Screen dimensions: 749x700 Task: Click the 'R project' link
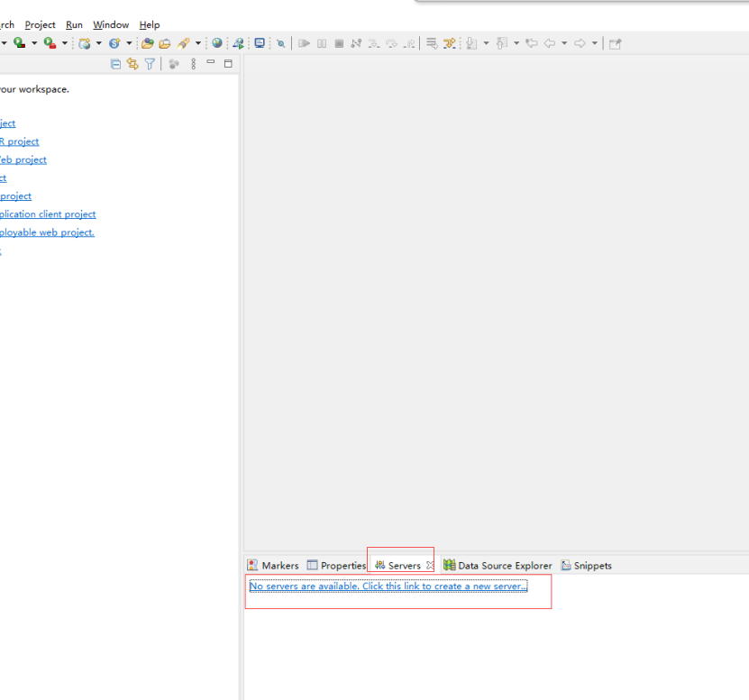20,141
